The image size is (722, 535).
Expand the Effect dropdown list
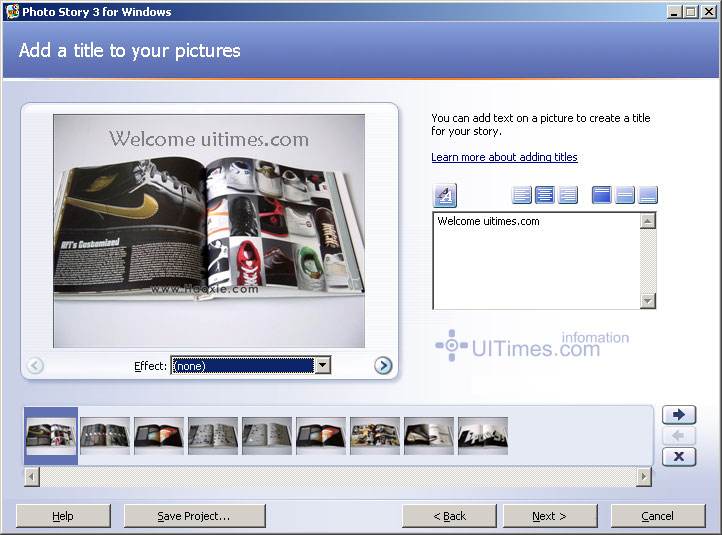[x=322, y=366]
